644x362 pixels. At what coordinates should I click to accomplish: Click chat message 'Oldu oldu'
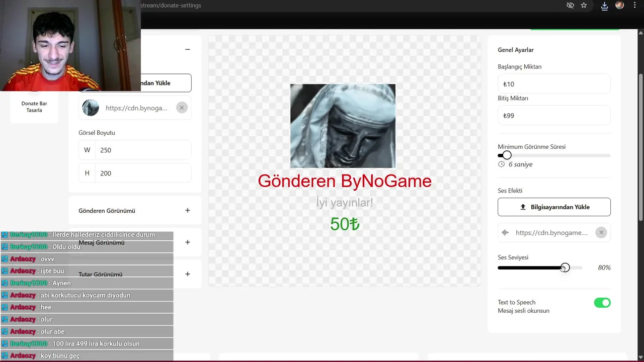pyautogui.click(x=66, y=247)
